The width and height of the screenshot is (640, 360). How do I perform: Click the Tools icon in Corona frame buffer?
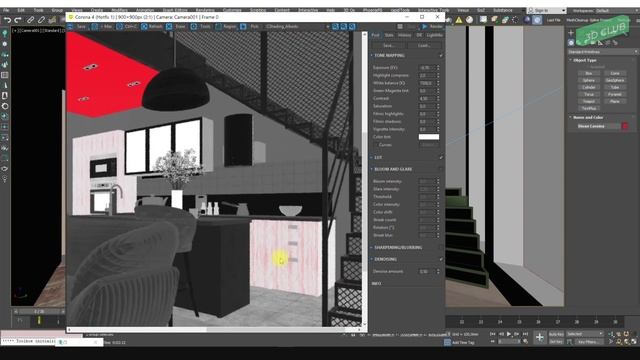click(x=194, y=27)
